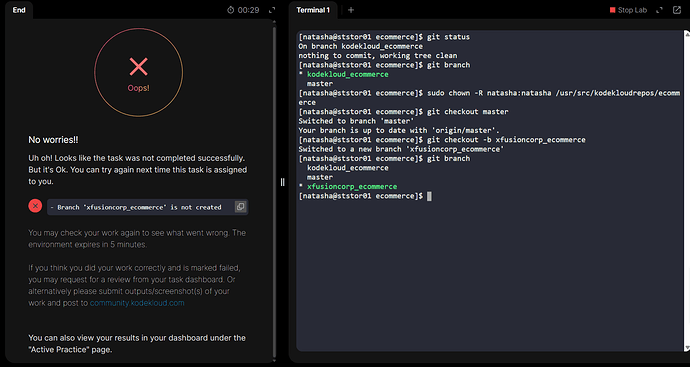Screen dimensions: 690x367
Task: Click the panel divider handle
Action: coord(283,182)
